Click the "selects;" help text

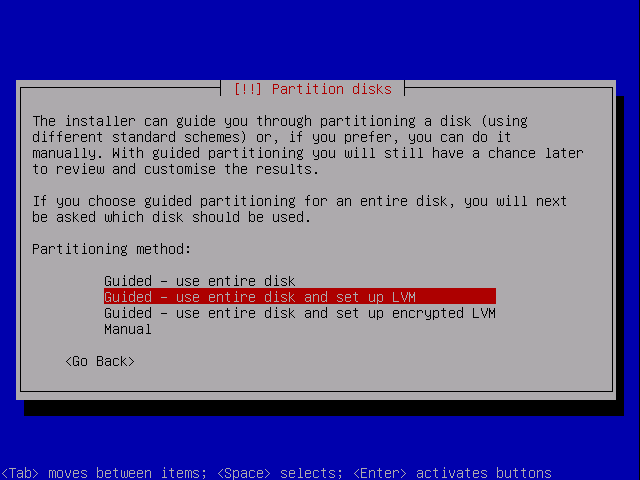(311, 473)
